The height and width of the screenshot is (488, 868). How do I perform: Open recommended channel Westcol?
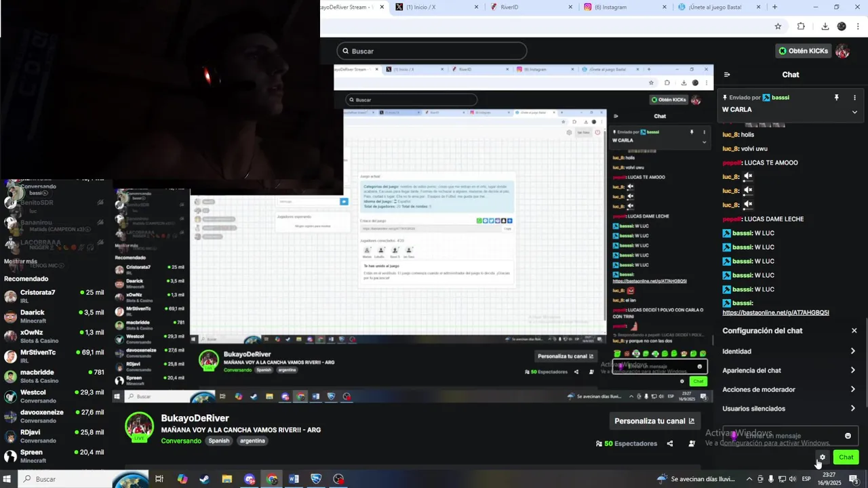click(x=54, y=396)
